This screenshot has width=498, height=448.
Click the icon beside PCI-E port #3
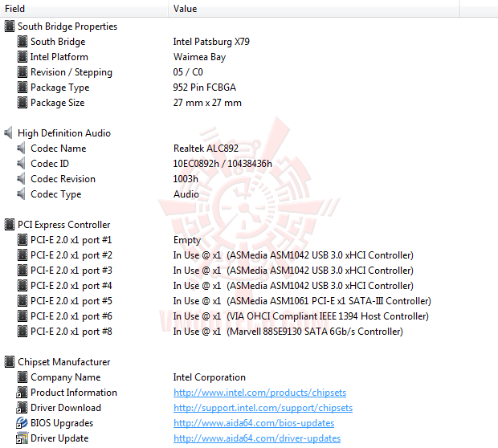pos(22,271)
